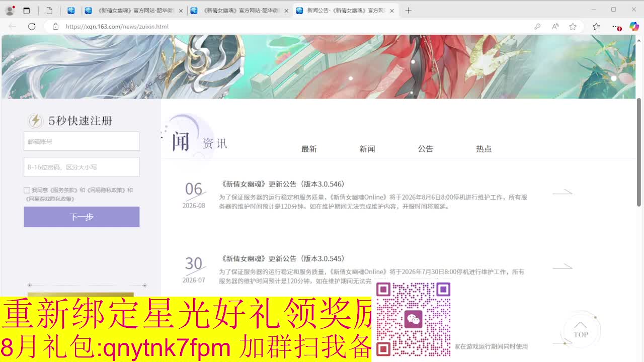Click arrow beside version 3.0.545 notice

point(562,266)
